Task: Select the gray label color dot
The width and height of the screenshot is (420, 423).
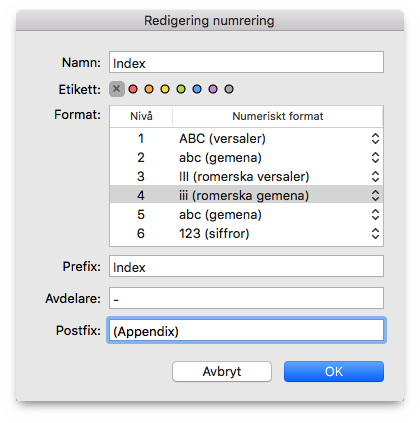Action: coord(229,89)
